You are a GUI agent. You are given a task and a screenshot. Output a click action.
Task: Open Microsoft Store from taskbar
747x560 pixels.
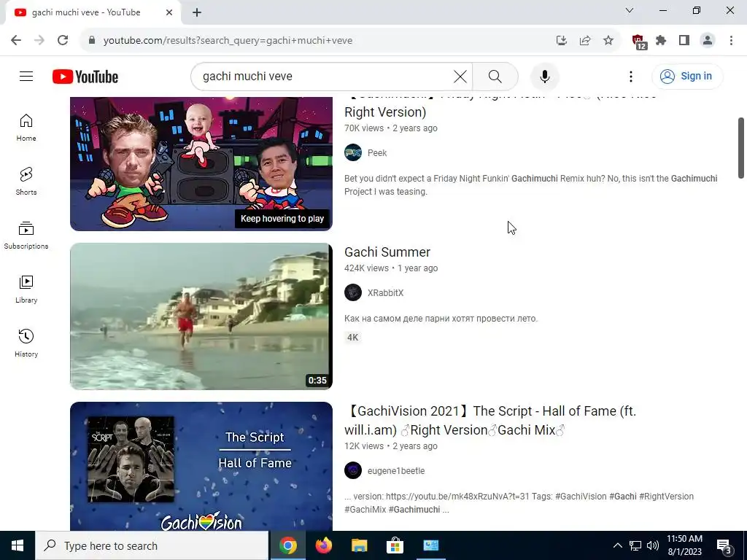(x=395, y=545)
